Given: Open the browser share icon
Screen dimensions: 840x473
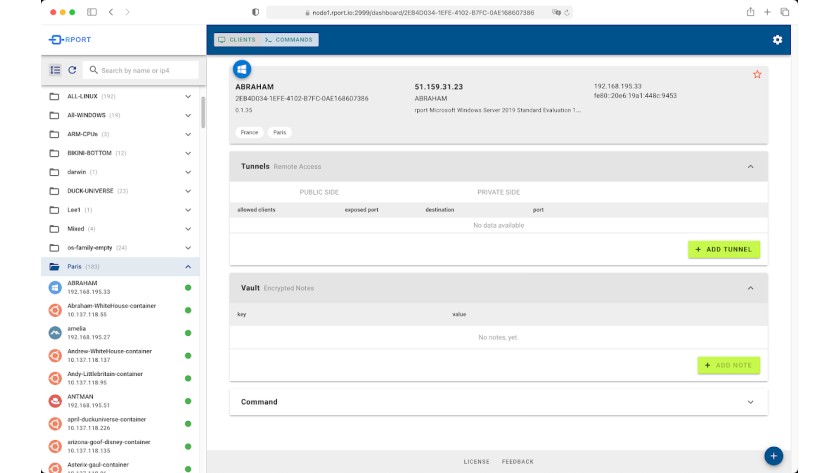Looking at the screenshot, I should pyautogui.click(x=751, y=12).
